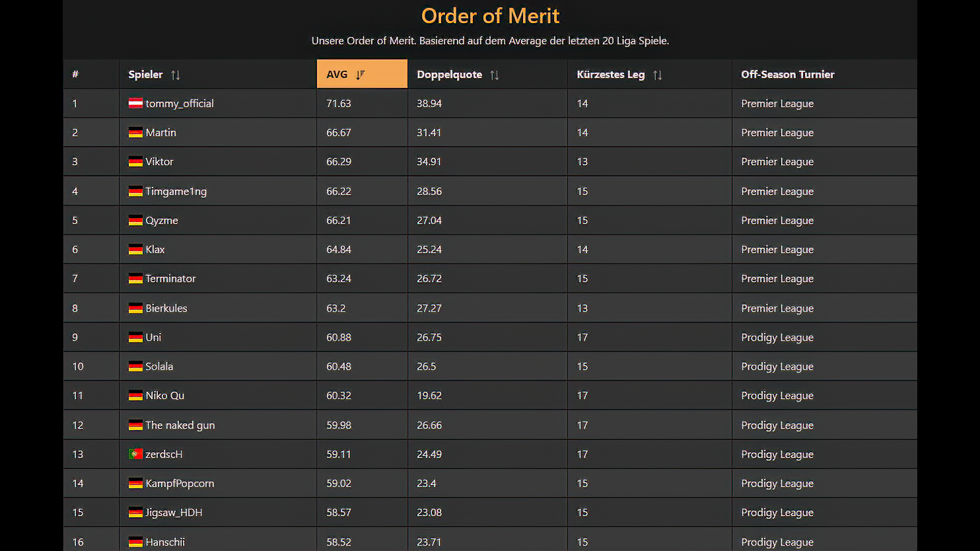Click the Kürzestes Leg sort arrows
The height and width of the screenshot is (551, 980).
click(657, 75)
